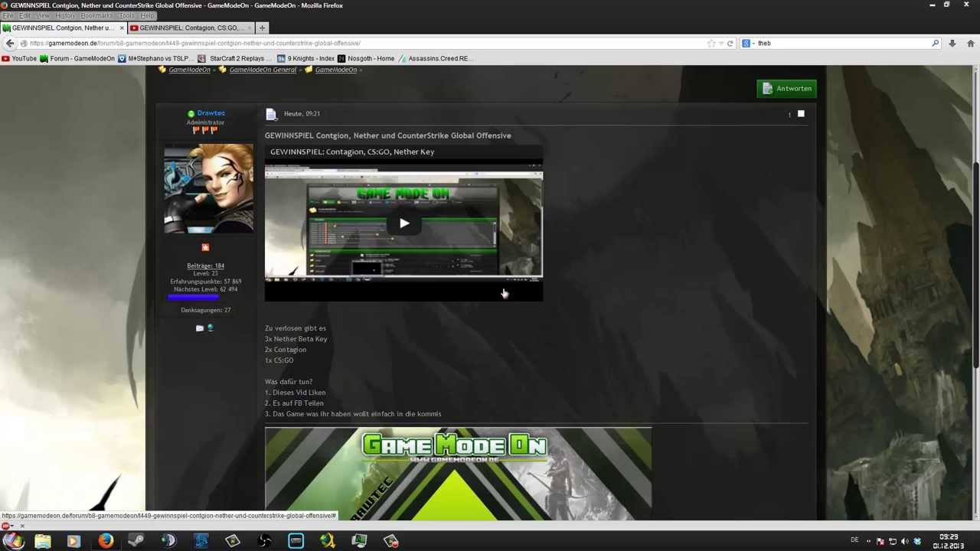980x551 pixels.
Task: Click the DE language indicator
Action: [854, 540]
